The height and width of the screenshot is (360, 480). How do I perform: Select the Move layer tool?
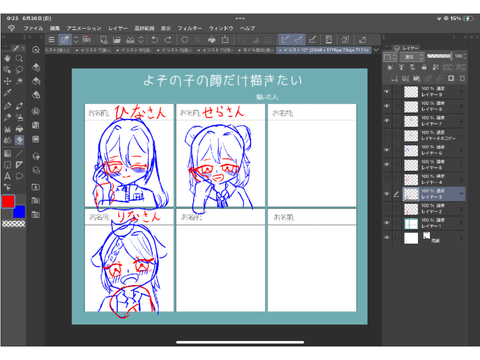click(7, 81)
